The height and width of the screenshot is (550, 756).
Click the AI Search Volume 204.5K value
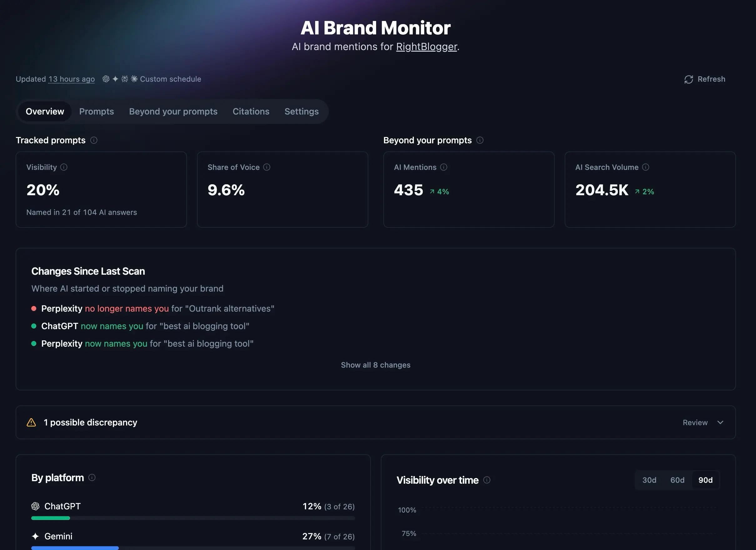click(x=602, y=190)
